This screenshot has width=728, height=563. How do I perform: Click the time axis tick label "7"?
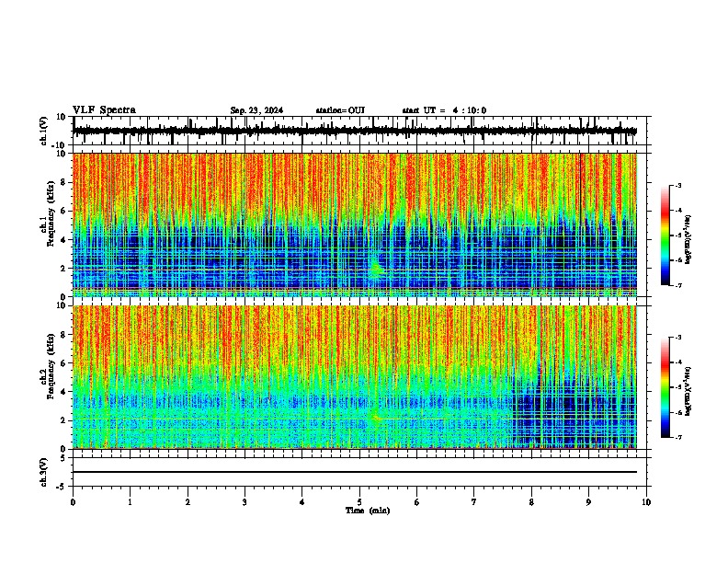point(474,502)
